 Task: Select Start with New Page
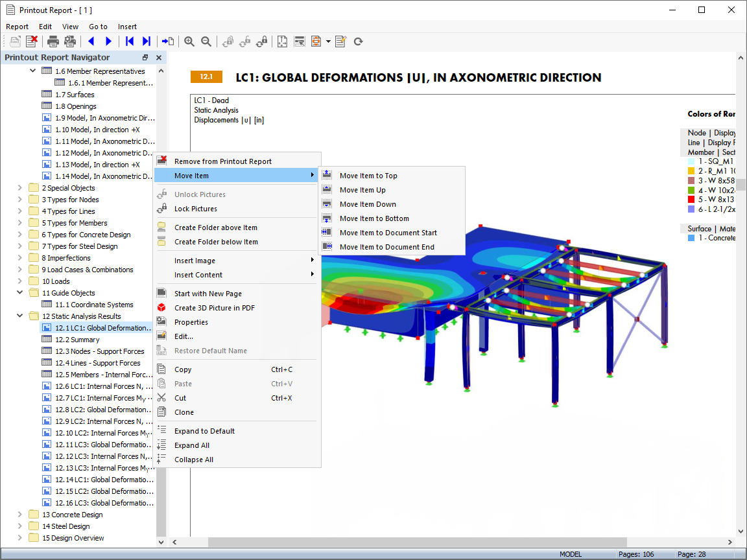237,294
